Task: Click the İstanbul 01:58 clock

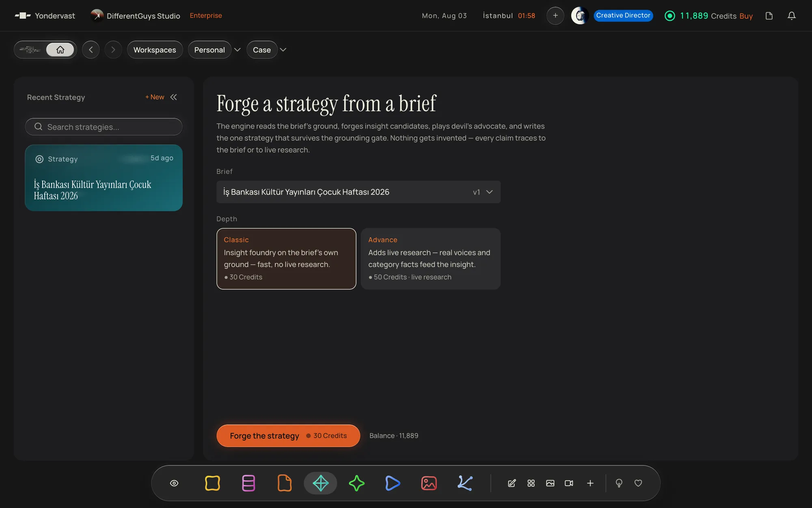Action: coord(509,15)
